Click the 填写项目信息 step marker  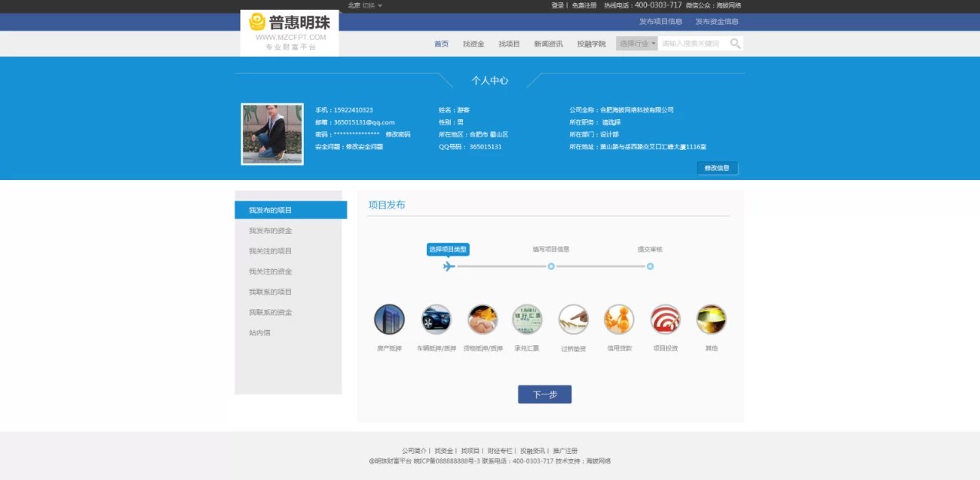click(551, 266)
